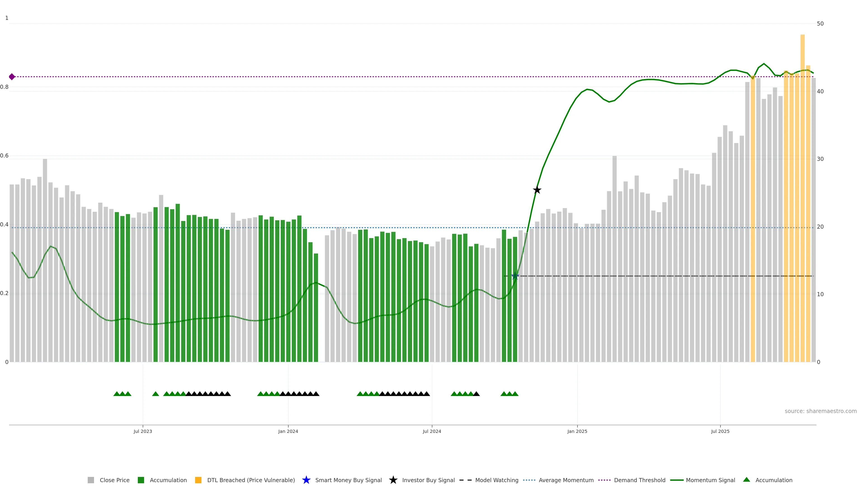Click the green Accumulation legend square
This screenshot has width=868, height=488.
[141, 480]
